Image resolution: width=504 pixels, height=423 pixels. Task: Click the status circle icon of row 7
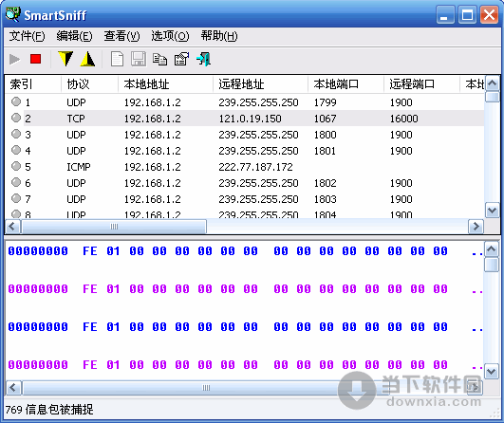(x=16, y=198)
